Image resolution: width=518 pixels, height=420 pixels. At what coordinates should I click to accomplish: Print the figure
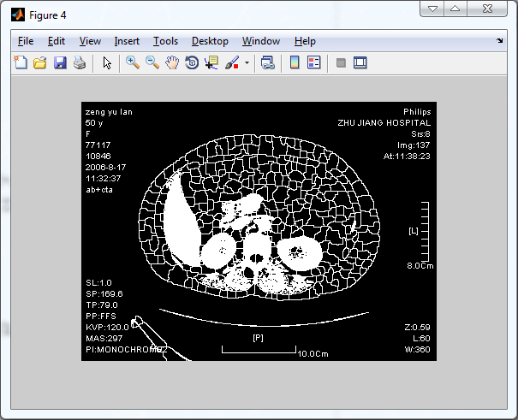click(79, 62)
